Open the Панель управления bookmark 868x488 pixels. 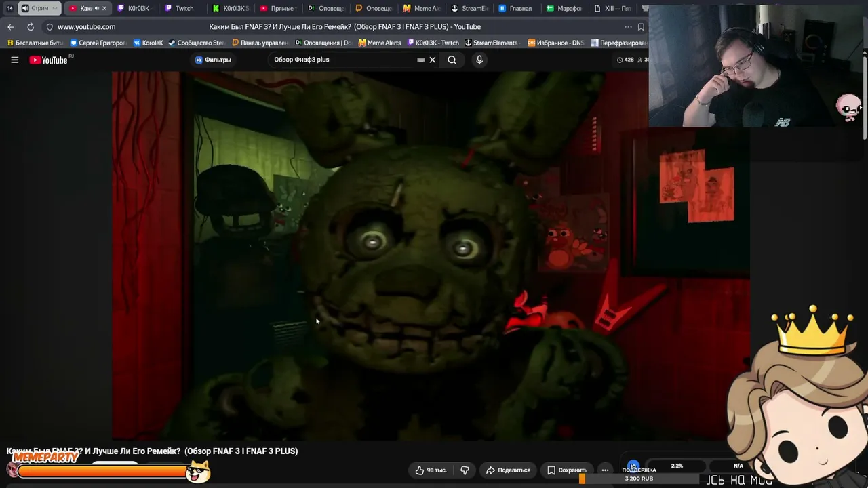pos(260,43)
